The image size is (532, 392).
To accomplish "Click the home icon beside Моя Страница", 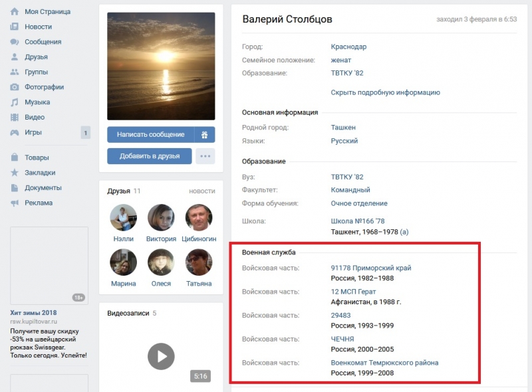I will coord(14,12).
